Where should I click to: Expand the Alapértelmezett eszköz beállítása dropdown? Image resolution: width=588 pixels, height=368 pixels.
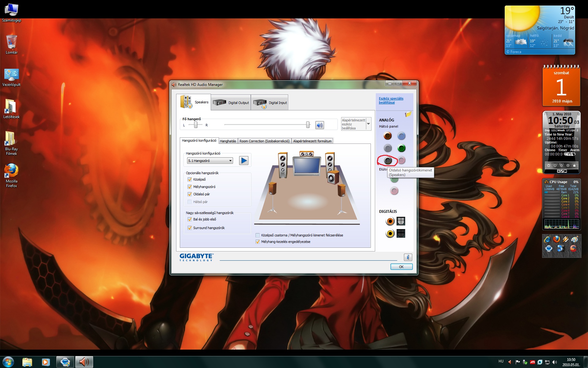pos(368,124)
